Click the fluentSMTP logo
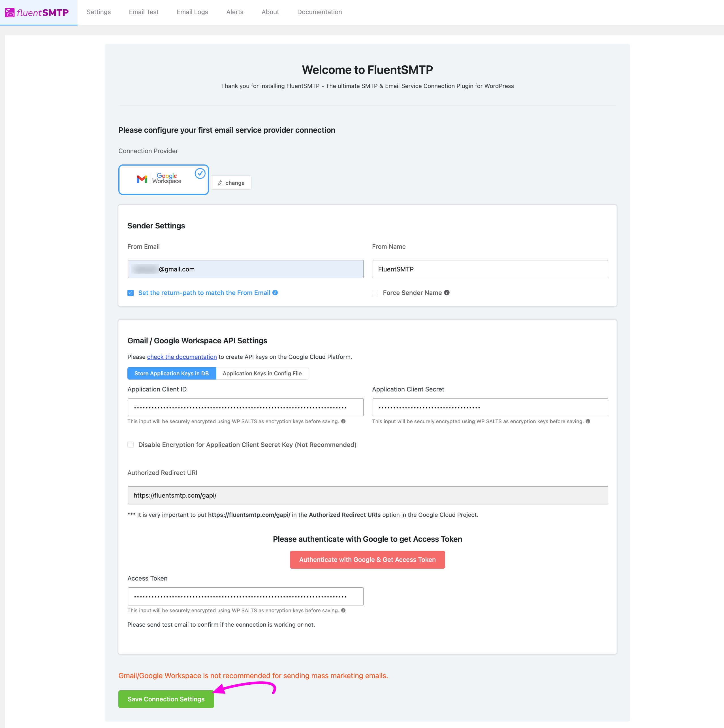724x728 pixels. click(x=37, y=12)
